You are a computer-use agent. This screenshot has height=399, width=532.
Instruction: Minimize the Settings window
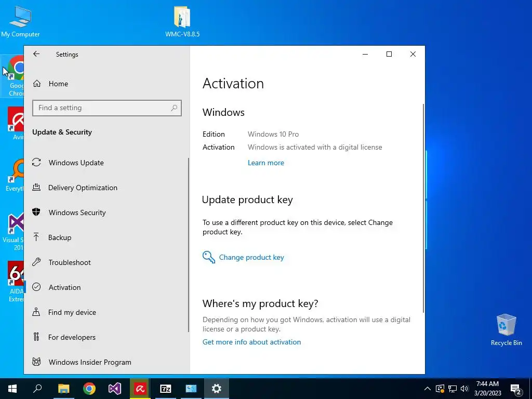click(365, 54)
